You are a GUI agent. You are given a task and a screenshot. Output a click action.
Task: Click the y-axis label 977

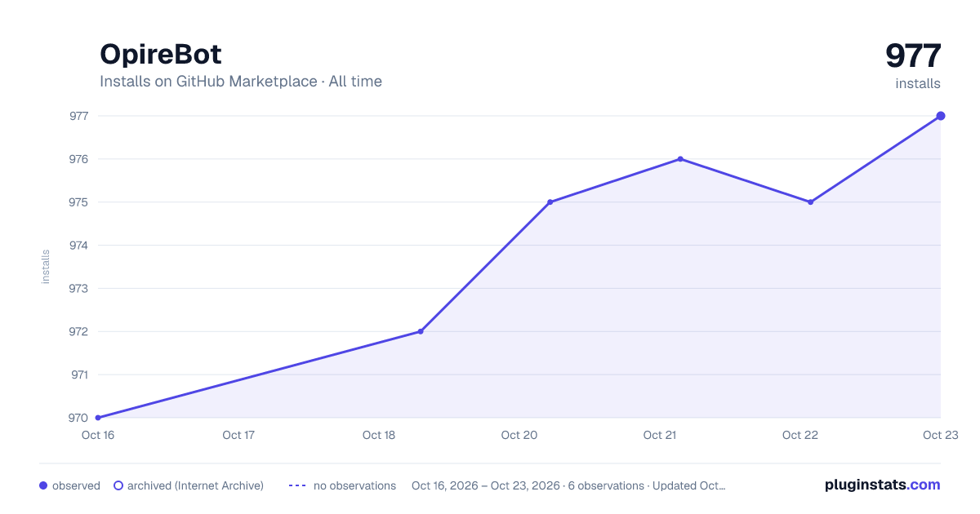pos(79,116)
